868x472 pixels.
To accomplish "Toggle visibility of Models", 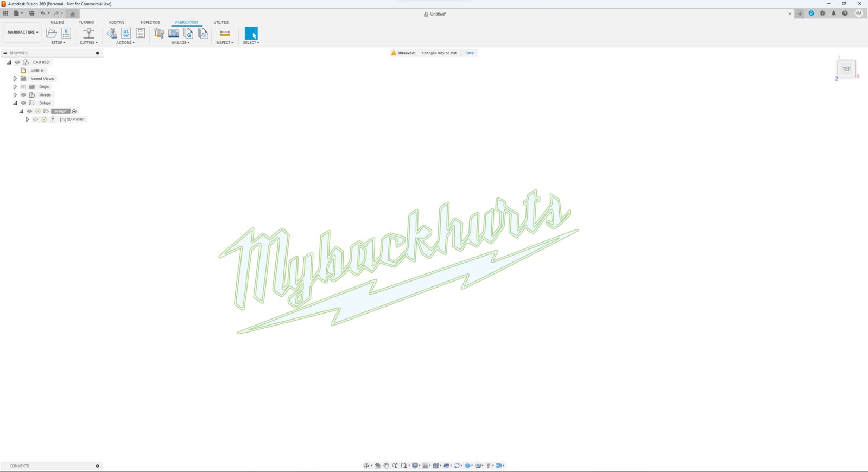I will point(23,95).
